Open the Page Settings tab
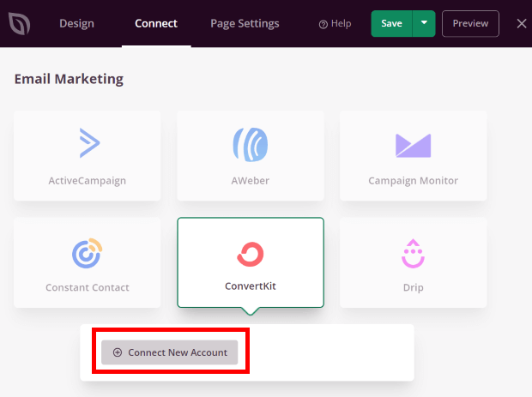The width and height of the screenshot is (532, 397). point(245,23)
